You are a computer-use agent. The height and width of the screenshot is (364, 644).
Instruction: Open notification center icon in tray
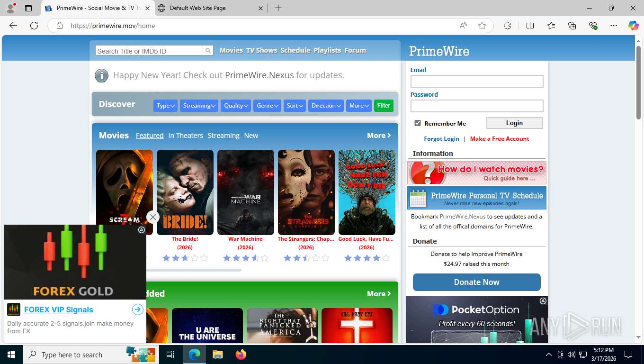coord(628,355)
